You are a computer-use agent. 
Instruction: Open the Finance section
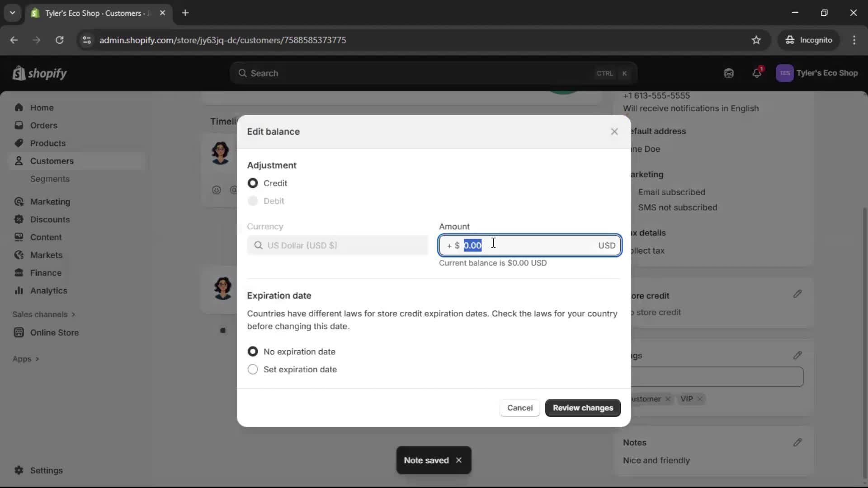click(46, 272)
